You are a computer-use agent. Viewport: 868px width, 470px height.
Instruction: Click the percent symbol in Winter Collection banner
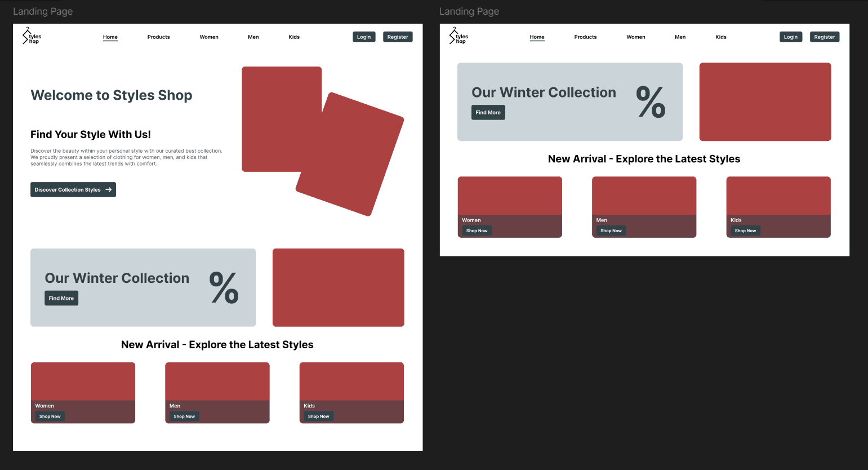coord(224,288)
